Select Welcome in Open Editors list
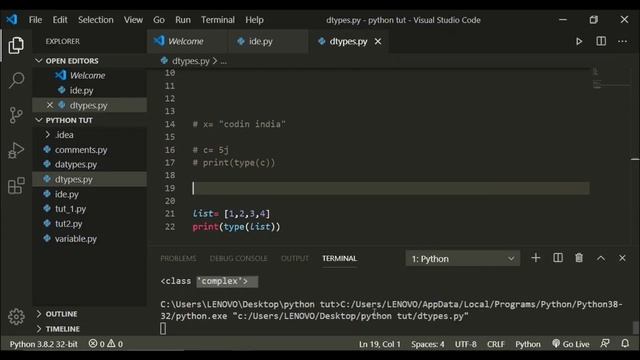640x360 pixels. (x=89, y=76)
